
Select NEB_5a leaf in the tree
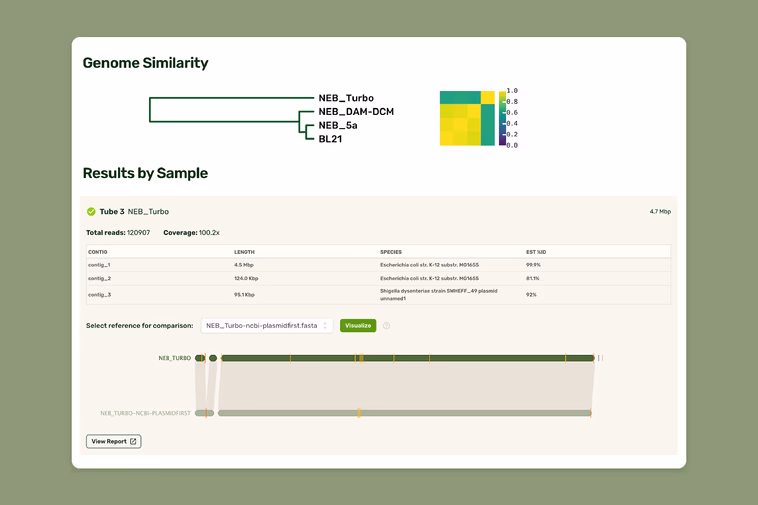(x=338, y=126)
